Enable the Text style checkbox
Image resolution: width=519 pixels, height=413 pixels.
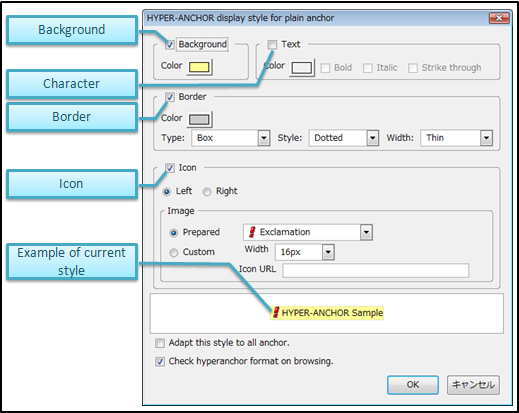click(x=272, y=44)
